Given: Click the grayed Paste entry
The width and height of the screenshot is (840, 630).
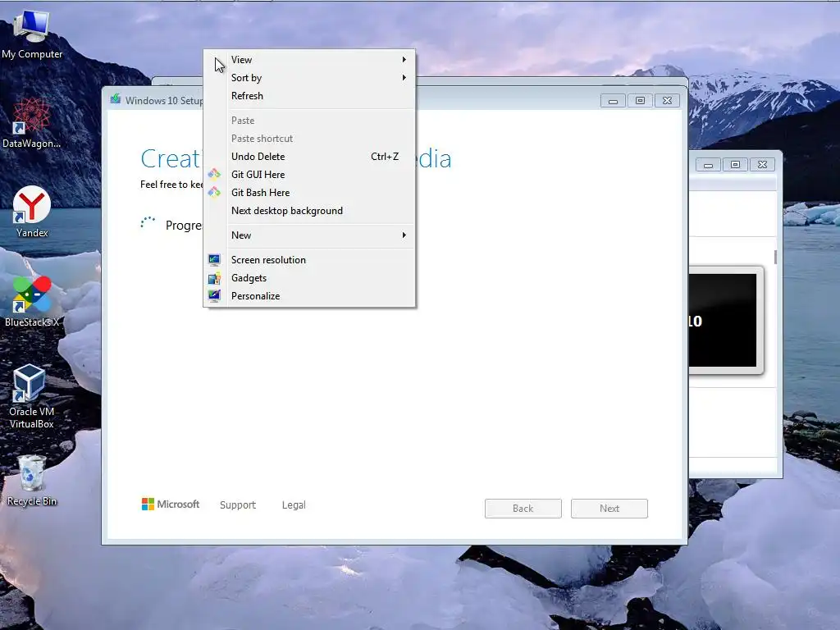Looking at the screenshot, I should [309, 121].
